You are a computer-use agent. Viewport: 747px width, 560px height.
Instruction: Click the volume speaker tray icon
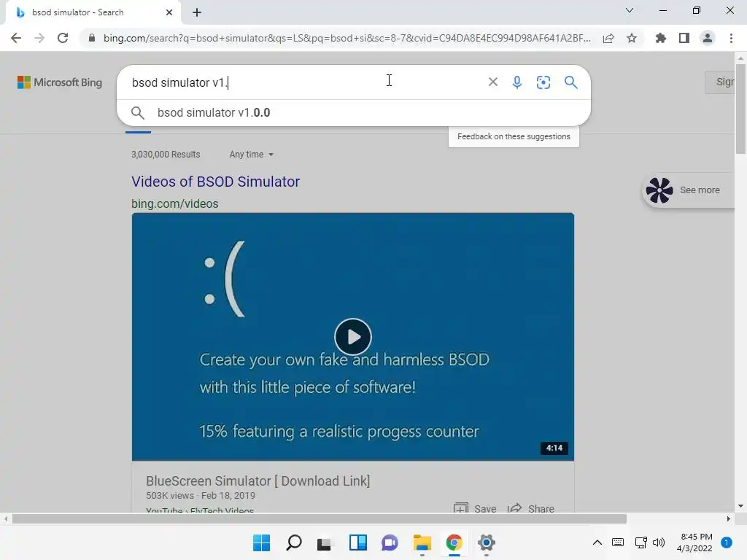click(x=659, y=542)
